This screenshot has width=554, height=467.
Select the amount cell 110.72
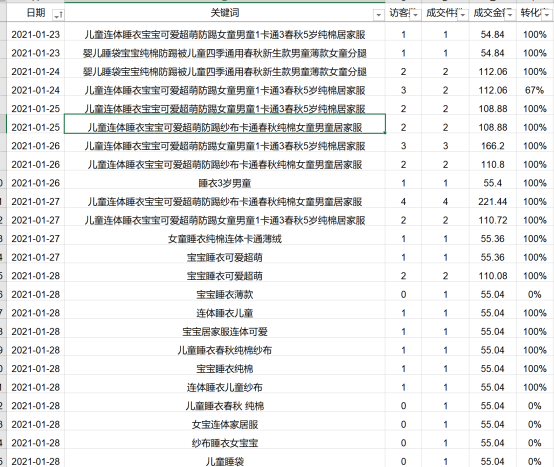point(493,220)
